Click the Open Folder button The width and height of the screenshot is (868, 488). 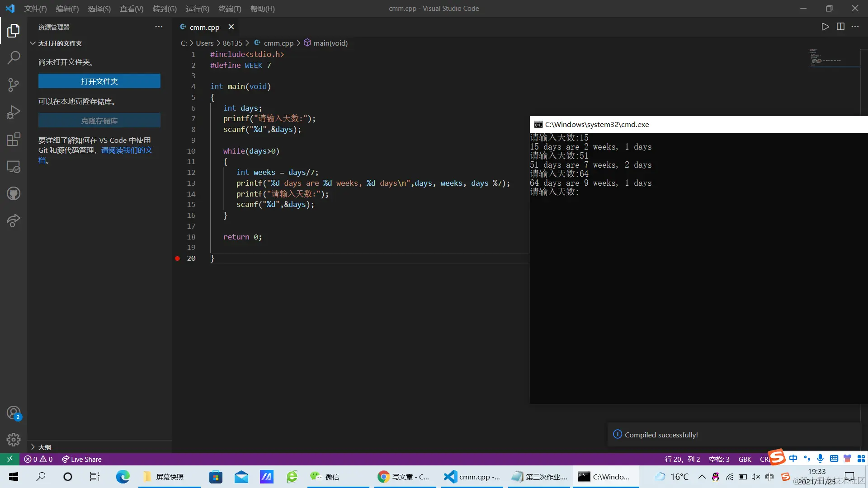99,81
